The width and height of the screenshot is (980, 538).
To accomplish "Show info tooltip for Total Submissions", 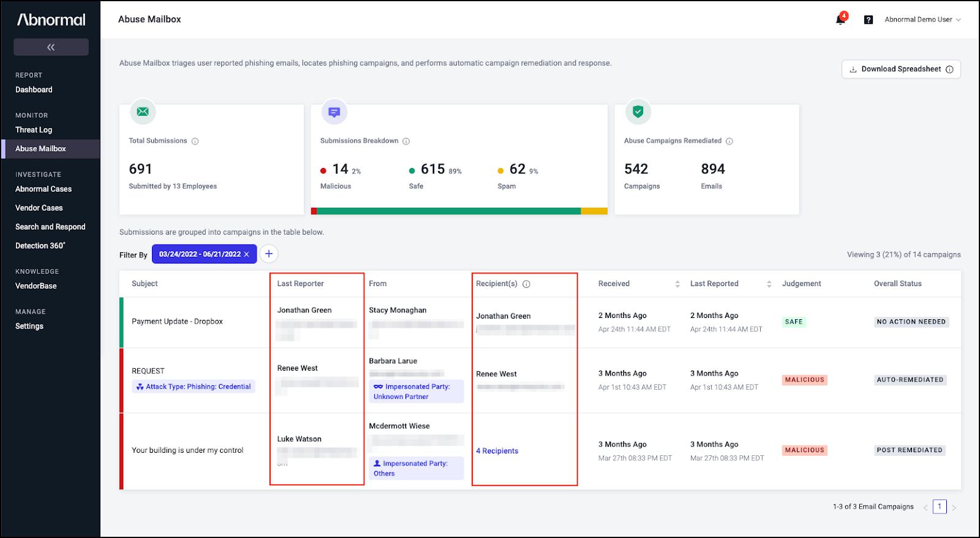I will coord(195,141).
